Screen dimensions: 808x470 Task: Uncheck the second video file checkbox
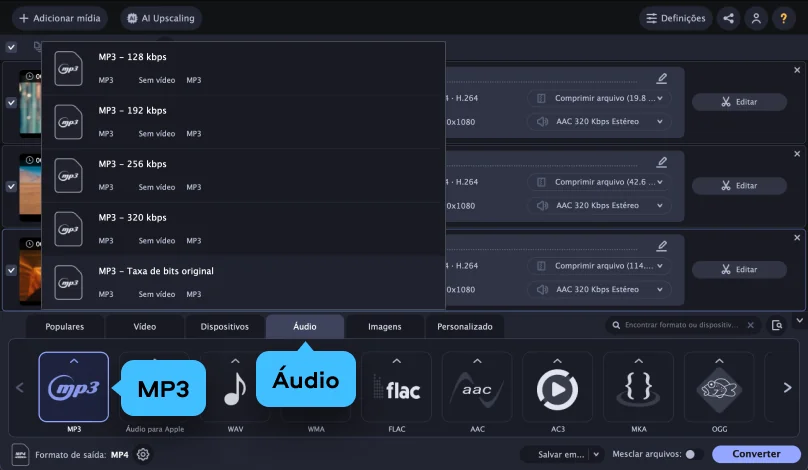click(x=11, y=187)
